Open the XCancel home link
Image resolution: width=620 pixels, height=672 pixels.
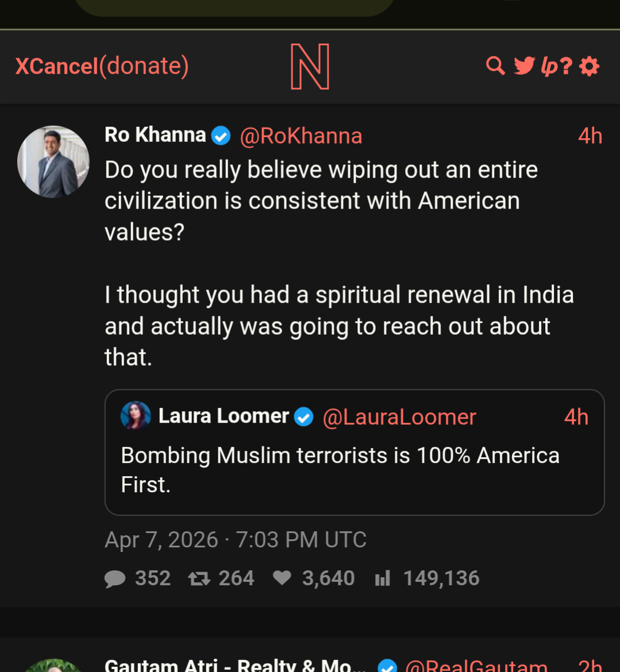[x=57, y=66]
